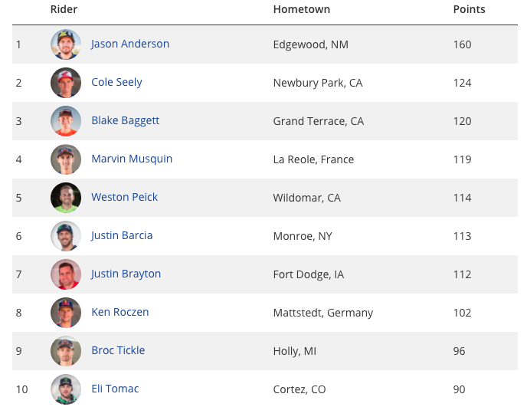This screenshot has height=420, width=527.
Task: Open Jason Anderson's rider profile link
Action: (130, 44)
